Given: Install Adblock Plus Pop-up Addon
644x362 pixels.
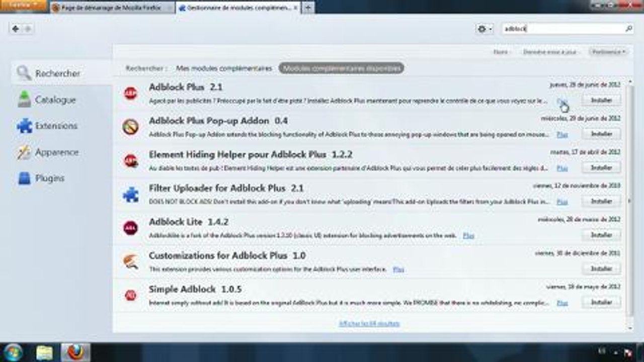Looking at the screenshot, I should click(x=601, y=134).
